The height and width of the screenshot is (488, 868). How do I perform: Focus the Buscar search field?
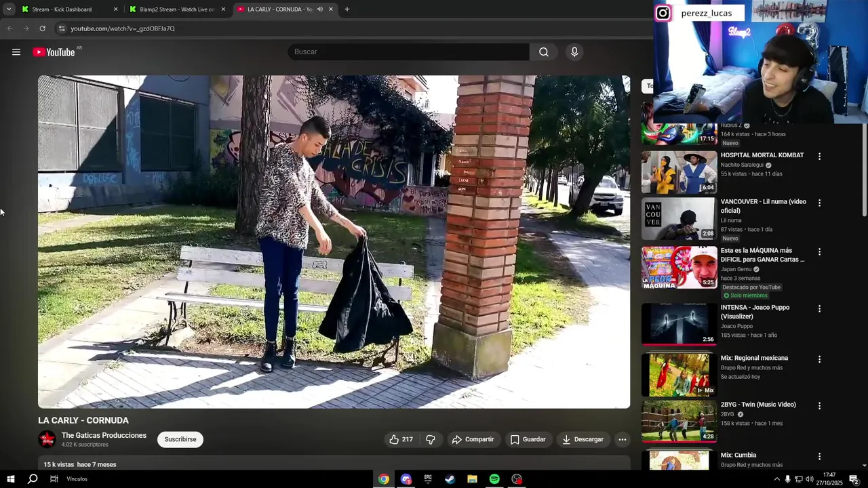click(408, 52)
